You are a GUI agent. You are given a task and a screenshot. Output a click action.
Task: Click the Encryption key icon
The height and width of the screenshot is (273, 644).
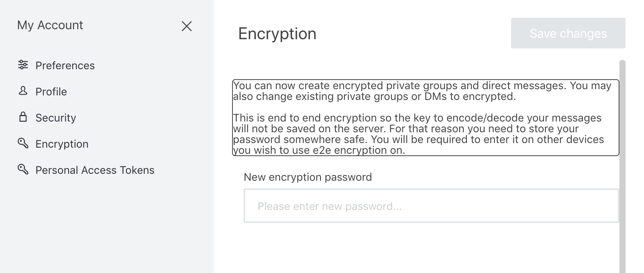tap(23, 143)
